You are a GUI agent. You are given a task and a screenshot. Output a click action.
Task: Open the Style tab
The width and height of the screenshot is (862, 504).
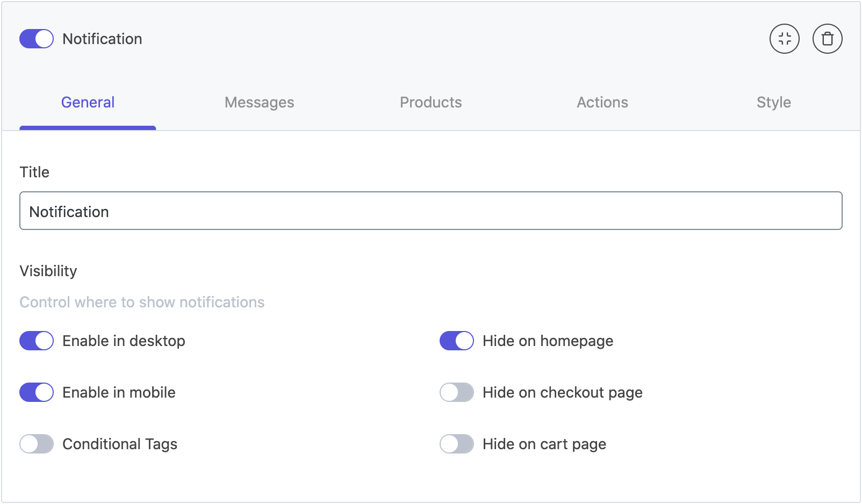[774, 102]
